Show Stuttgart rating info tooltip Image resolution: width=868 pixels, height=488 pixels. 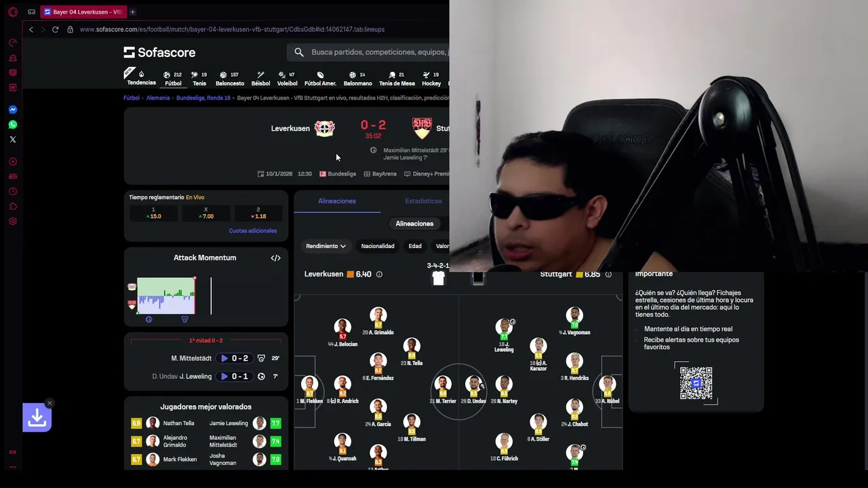608,274
